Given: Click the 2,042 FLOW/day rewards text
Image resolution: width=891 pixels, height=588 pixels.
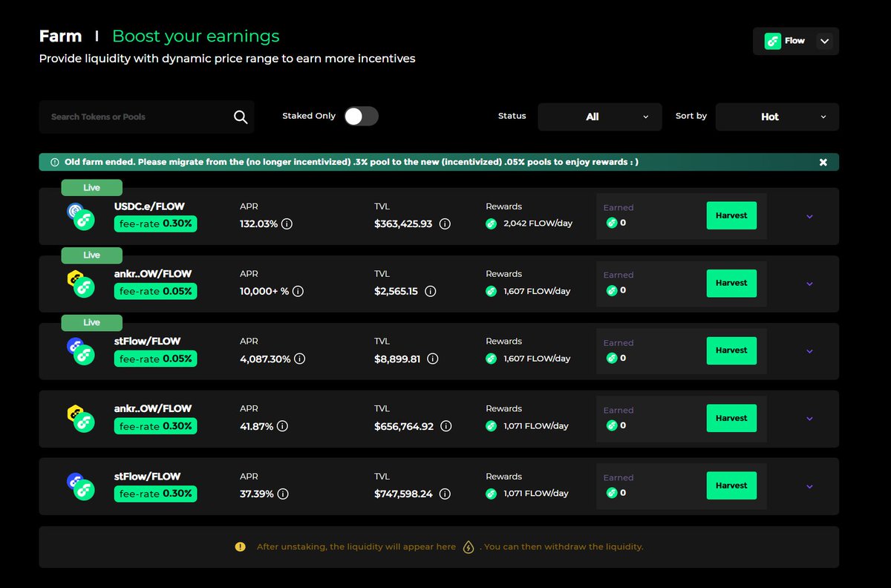Looking at the screenshot, I should [538, 223].
